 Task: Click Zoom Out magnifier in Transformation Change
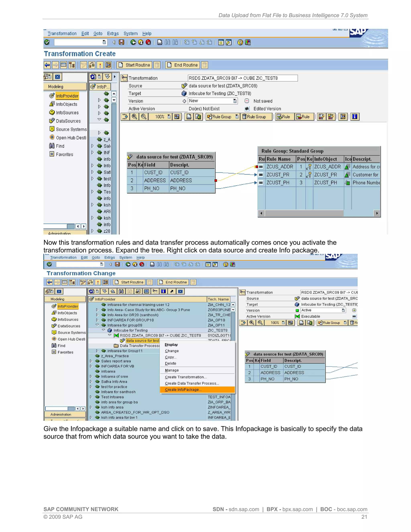pos(260,323)
